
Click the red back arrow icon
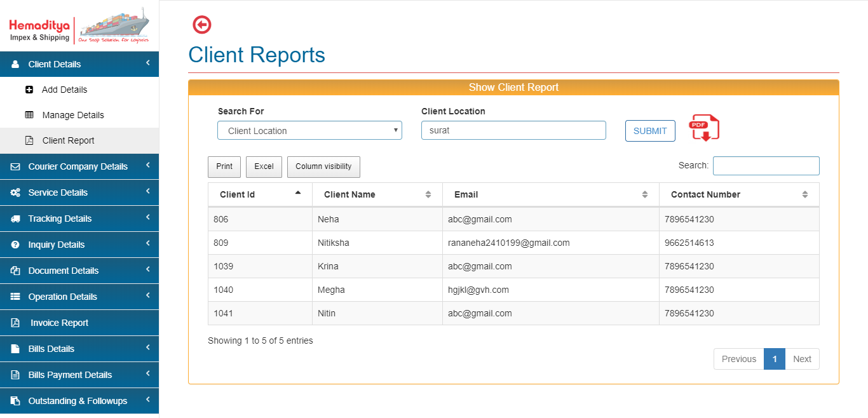[201, 25]
